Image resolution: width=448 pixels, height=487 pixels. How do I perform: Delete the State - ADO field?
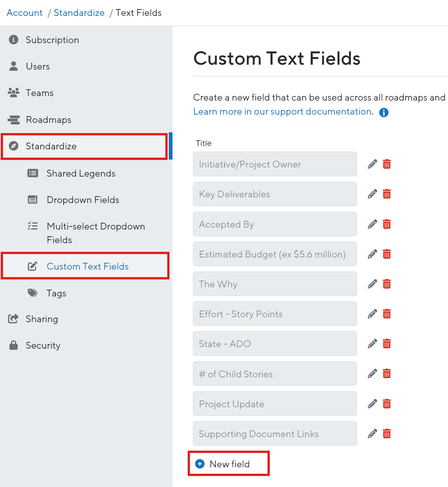(387, 343)
